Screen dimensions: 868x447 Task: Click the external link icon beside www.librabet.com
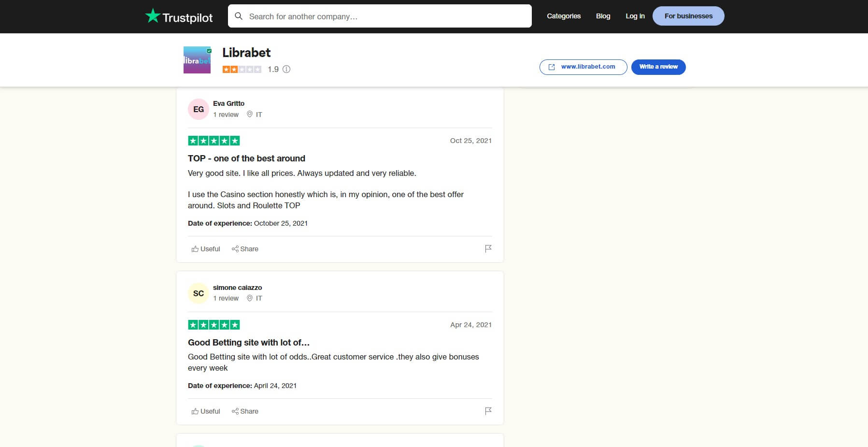click(552, 67)
